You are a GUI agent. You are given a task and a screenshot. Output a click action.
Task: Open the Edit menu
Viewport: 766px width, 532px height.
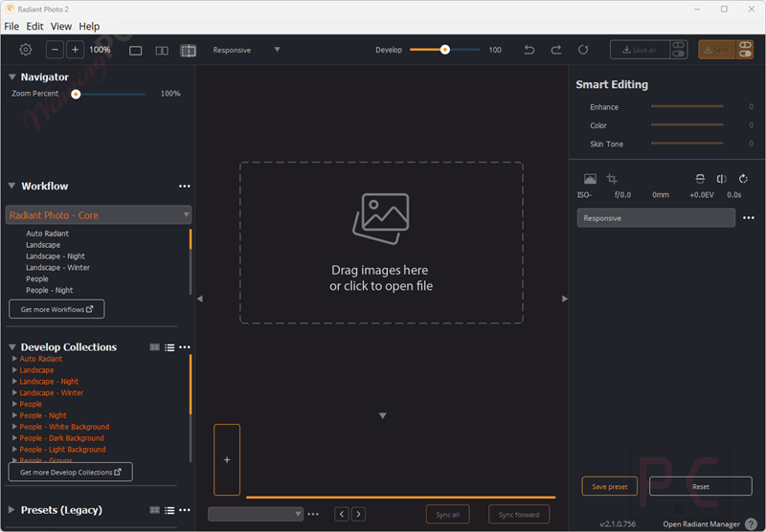click(34, 27)
